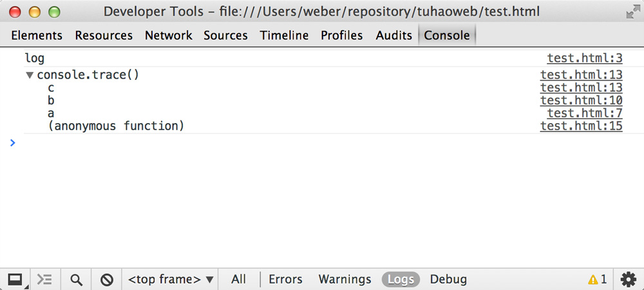Open the settings gear icon
The image size is (644, 290).
[628, 280]
